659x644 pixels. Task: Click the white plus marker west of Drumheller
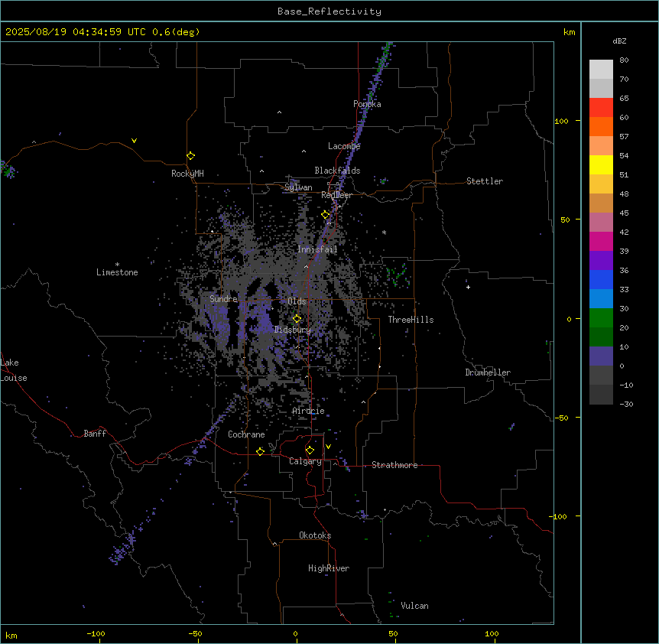click(x=468, y=287)
